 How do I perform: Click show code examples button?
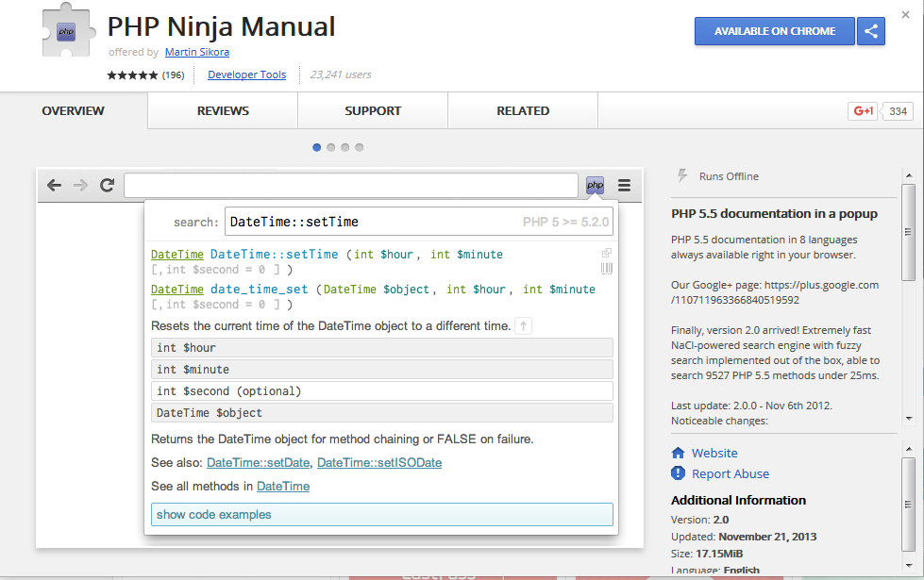tap(382, 515)
